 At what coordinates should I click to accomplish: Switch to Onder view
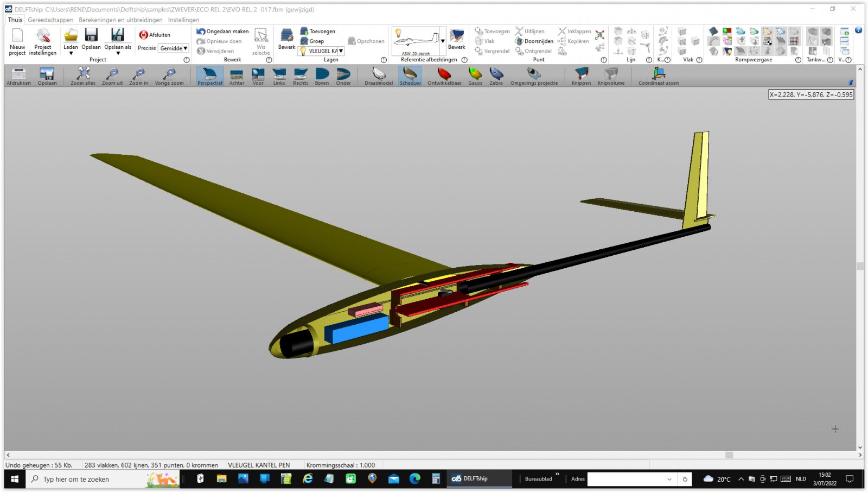343,76
